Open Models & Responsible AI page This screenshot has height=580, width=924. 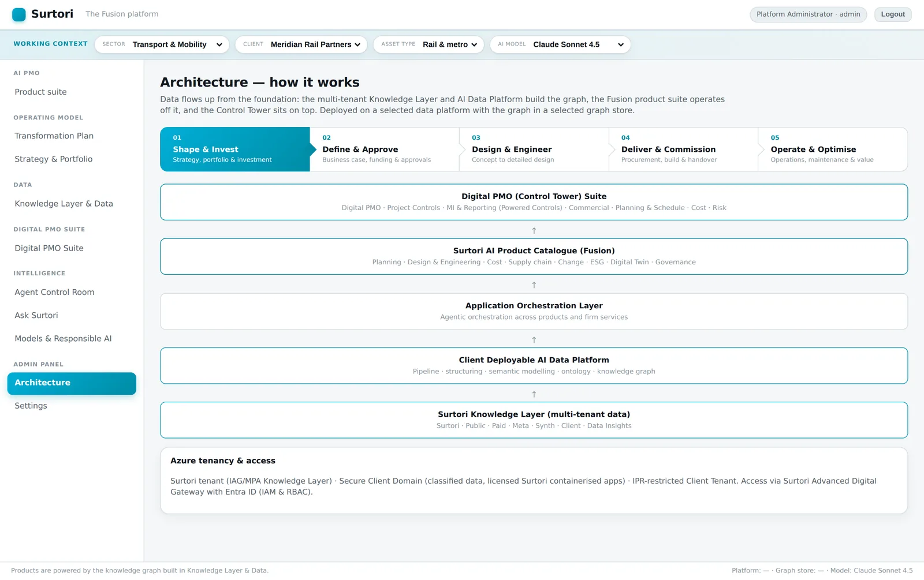(72, 338)
